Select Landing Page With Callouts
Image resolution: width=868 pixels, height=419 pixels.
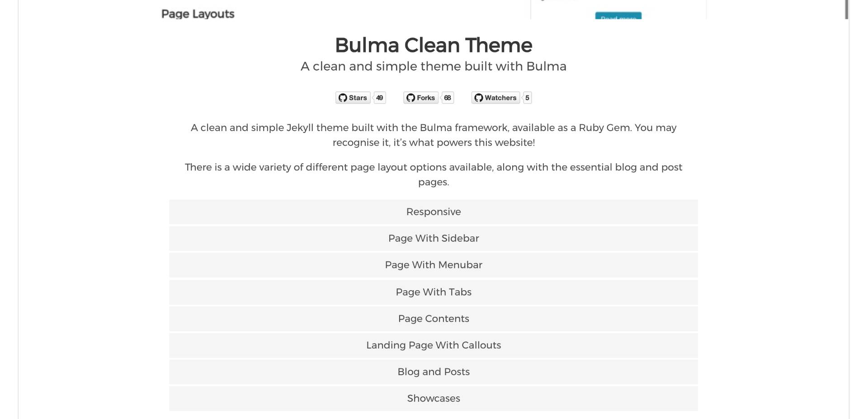coord(434,345)
